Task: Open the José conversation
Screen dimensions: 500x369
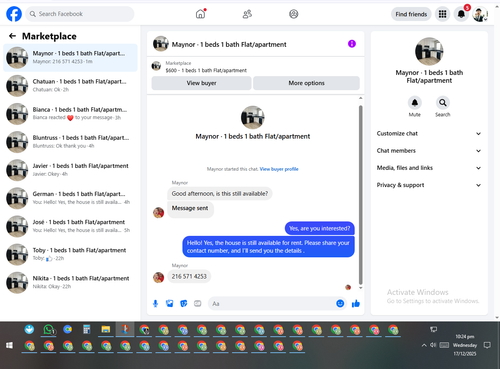Action: click(x=70, y=226)
